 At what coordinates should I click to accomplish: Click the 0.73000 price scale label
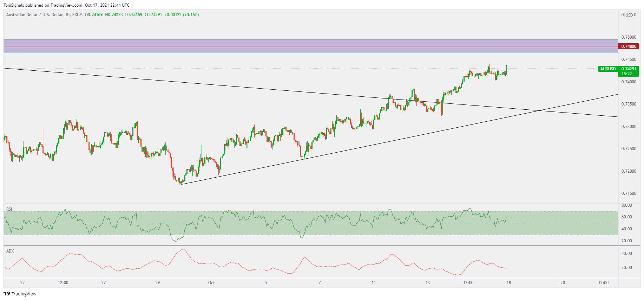[629, 127]
